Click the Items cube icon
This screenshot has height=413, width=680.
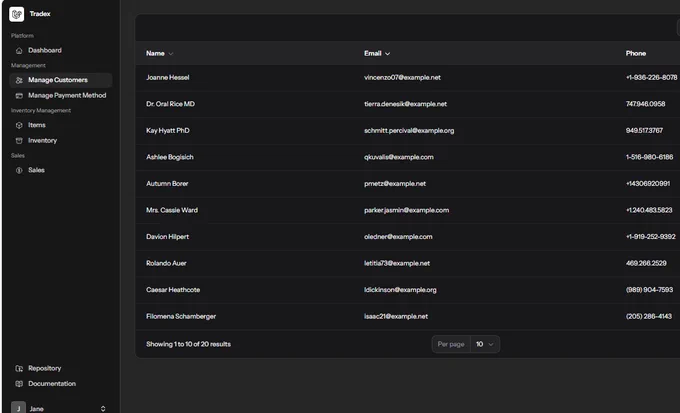click(19, 125)
